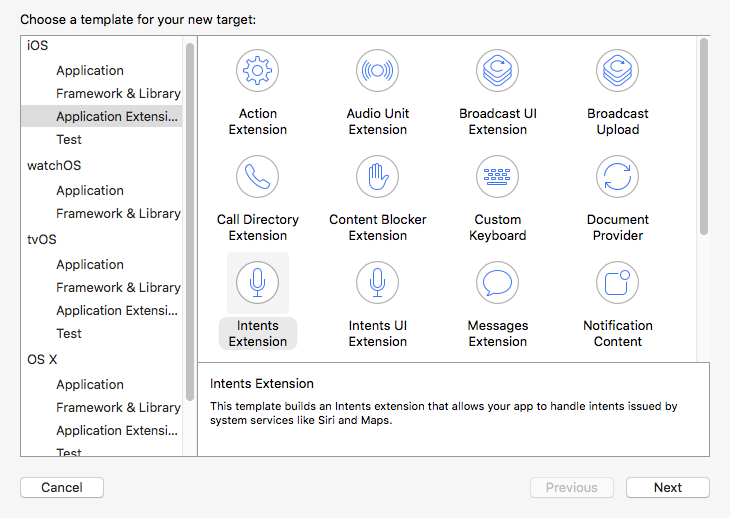The image size is (730, 518).
Task: Click the template grid vertical scrollbar
Action: tap(704, 136)
